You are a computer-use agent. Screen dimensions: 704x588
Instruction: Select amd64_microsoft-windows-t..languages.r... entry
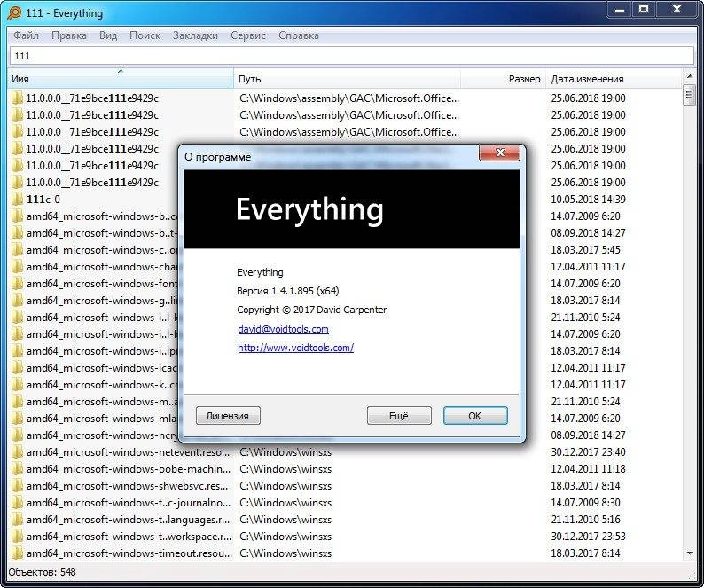(x=128, y=520)
